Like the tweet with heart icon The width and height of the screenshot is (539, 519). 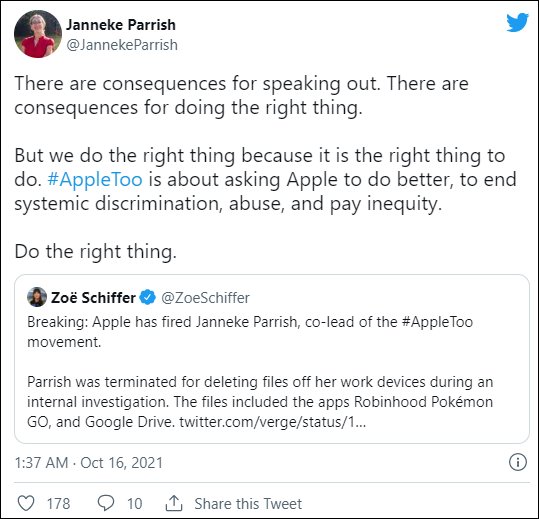click(x=26, y=503)
